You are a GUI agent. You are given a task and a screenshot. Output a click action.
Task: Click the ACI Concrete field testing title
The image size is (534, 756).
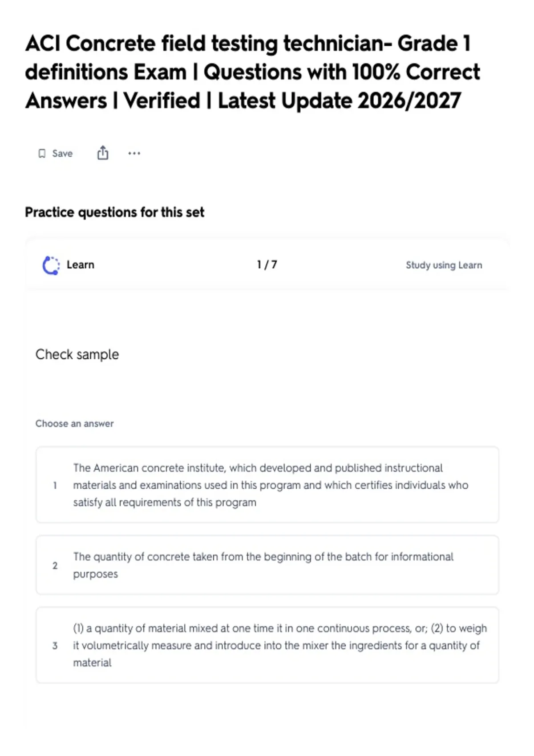point(252,72)
